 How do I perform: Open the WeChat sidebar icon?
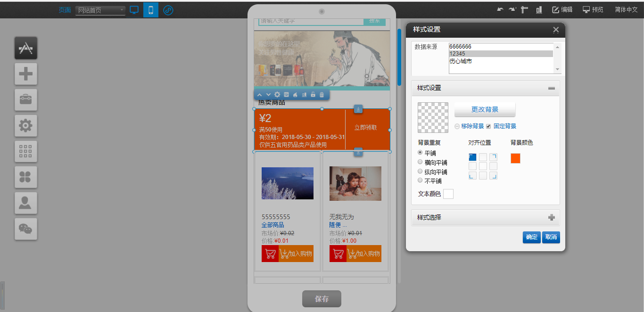pos(25,229)
